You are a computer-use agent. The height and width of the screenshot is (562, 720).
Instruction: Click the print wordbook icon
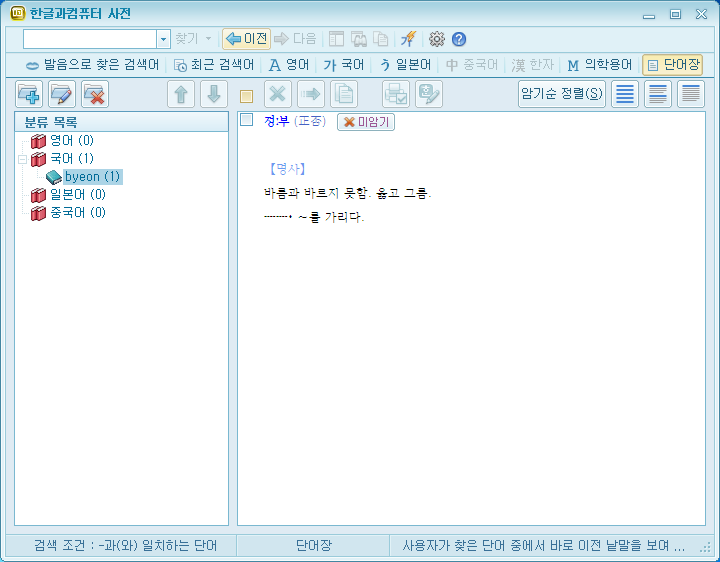pos(396,94)
